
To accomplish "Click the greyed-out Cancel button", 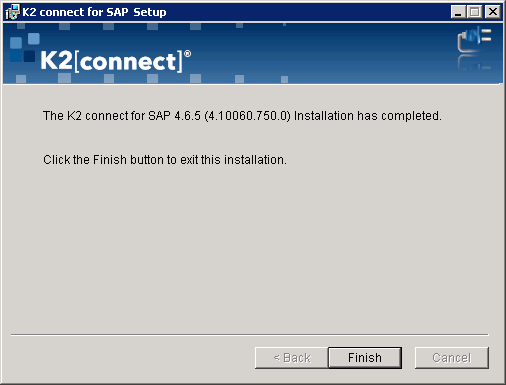I will point(452,358).
